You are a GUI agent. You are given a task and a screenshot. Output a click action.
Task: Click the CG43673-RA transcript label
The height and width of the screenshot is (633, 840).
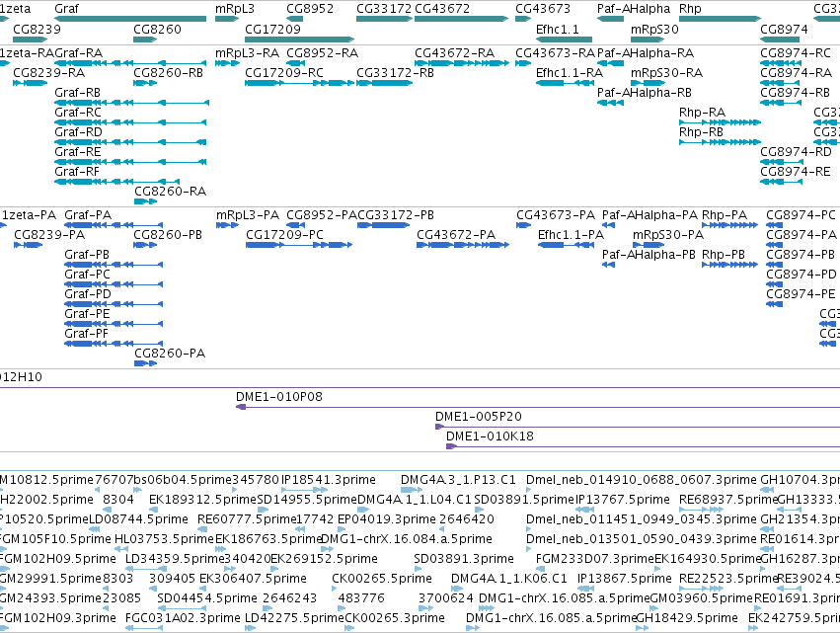(x=556, y=53)
